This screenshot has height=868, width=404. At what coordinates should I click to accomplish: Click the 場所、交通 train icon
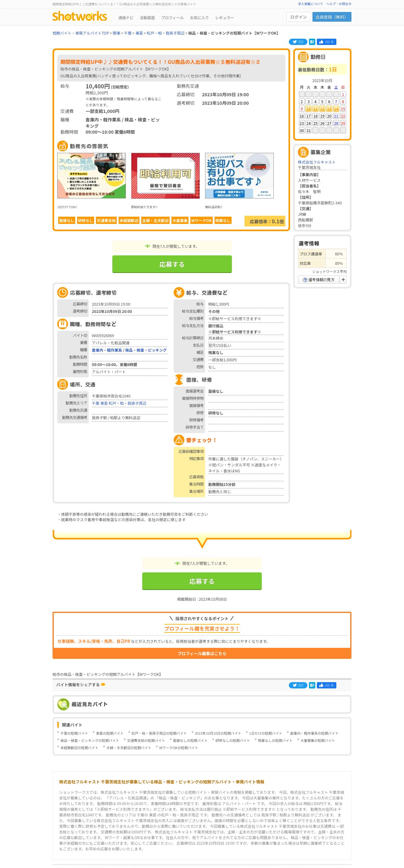click(x=63, y=384)
